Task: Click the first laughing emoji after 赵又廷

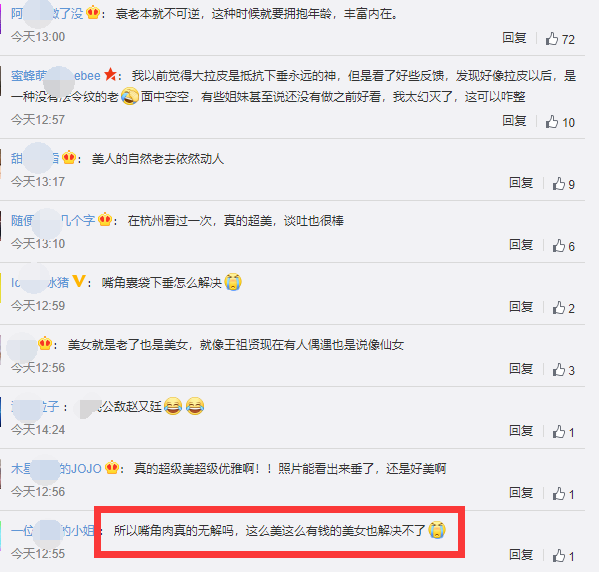Action: 173,406
